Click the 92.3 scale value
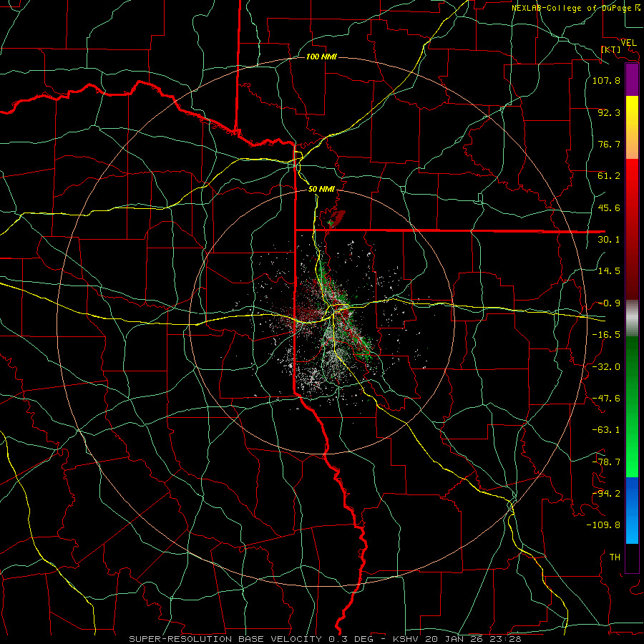The width and height of the screenshot is (644, 644). click(x=609, y=112)
